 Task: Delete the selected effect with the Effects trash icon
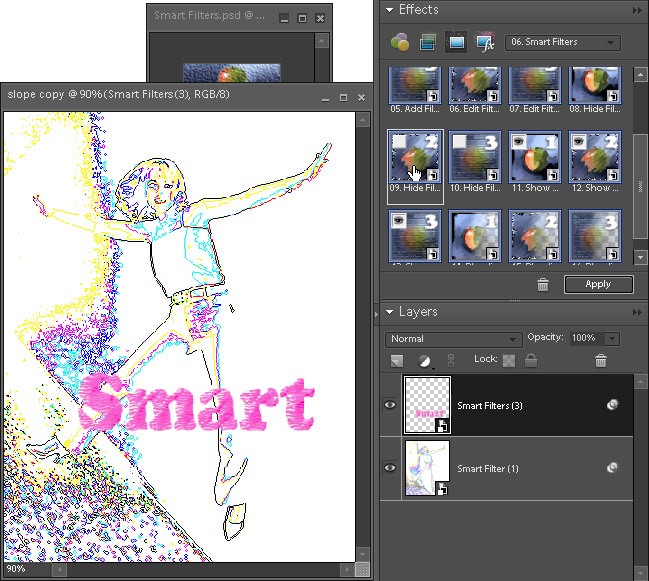tap(543, 285)
